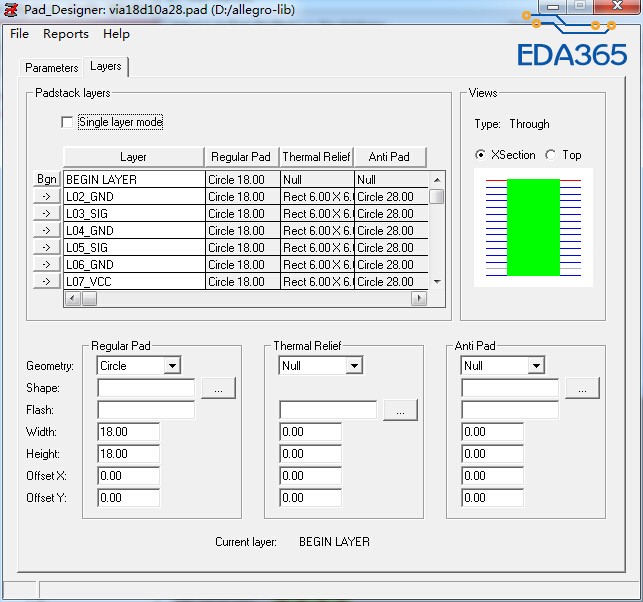Click the vertical scrollbar thumb of layer table
Image resolution: width=643 pixels, height=602 pixels.
coord(437,196)
